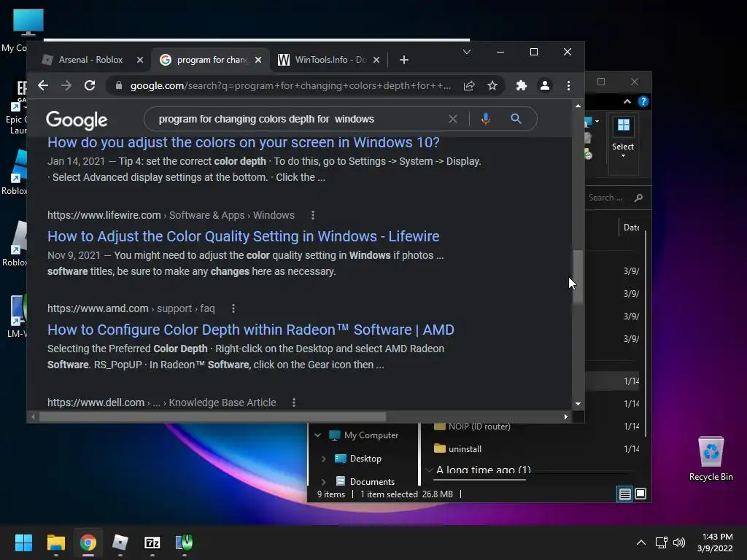Select the uninstall folder
This screenshot has width=747, height=560.
point(458,449)
